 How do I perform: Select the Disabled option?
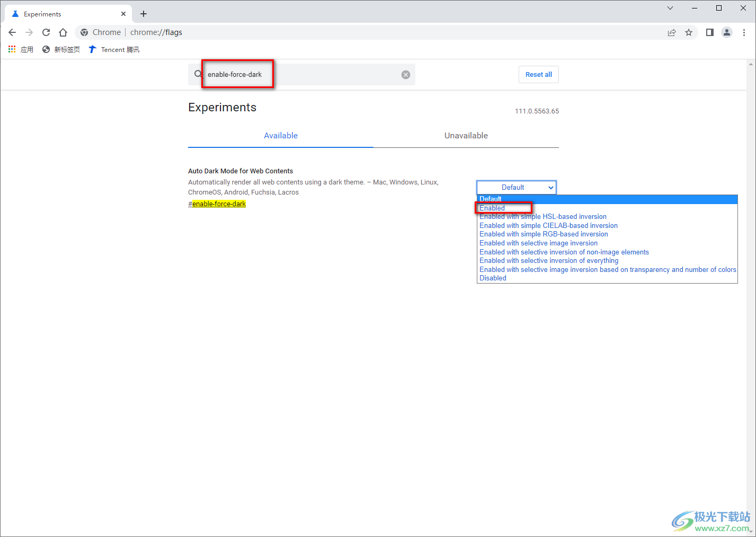tap(607, 278)
